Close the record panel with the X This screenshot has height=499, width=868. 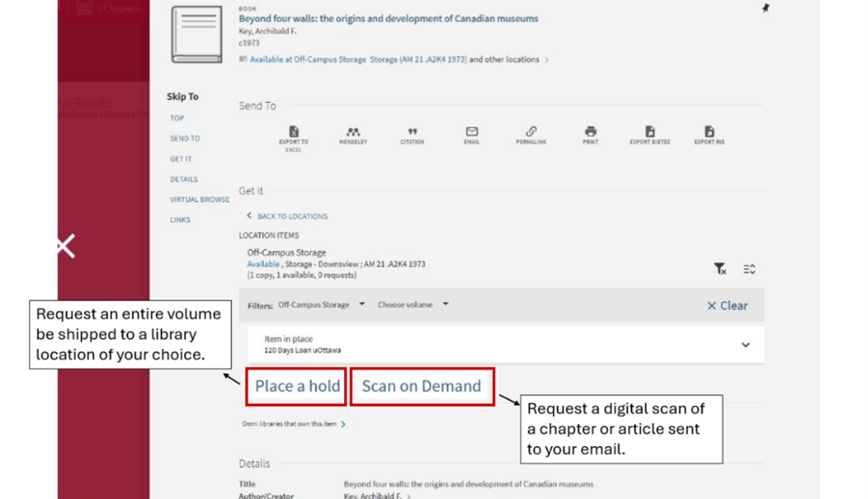pyautogui.click(x=65, y=246)
